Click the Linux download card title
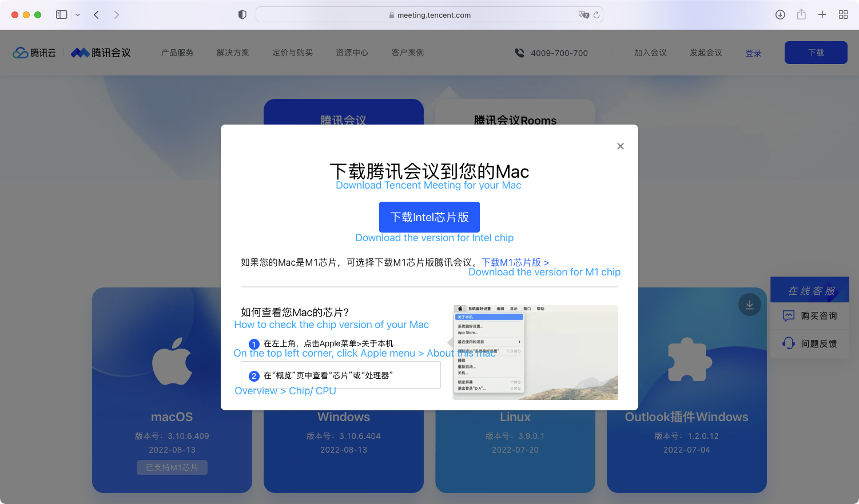The width and height of the screenshot is (859, 504). coord(515,417)
